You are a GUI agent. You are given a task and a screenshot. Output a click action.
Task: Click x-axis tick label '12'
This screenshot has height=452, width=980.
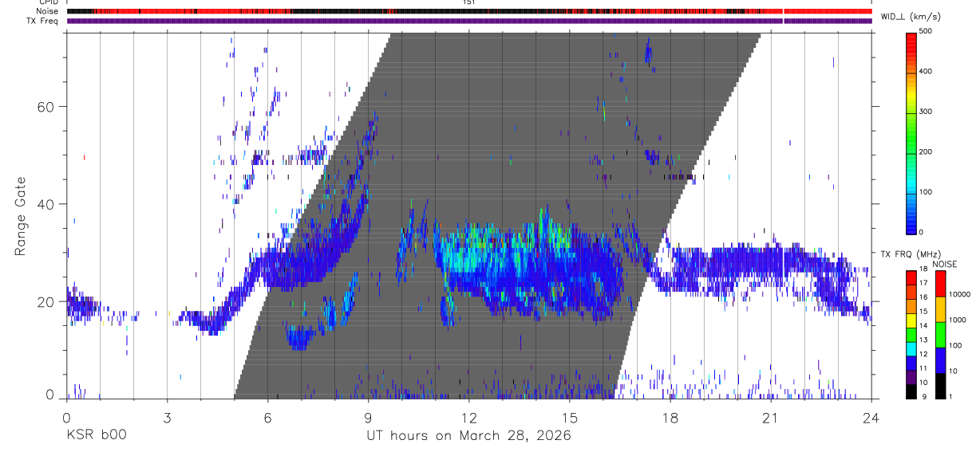tap(468, 418)
